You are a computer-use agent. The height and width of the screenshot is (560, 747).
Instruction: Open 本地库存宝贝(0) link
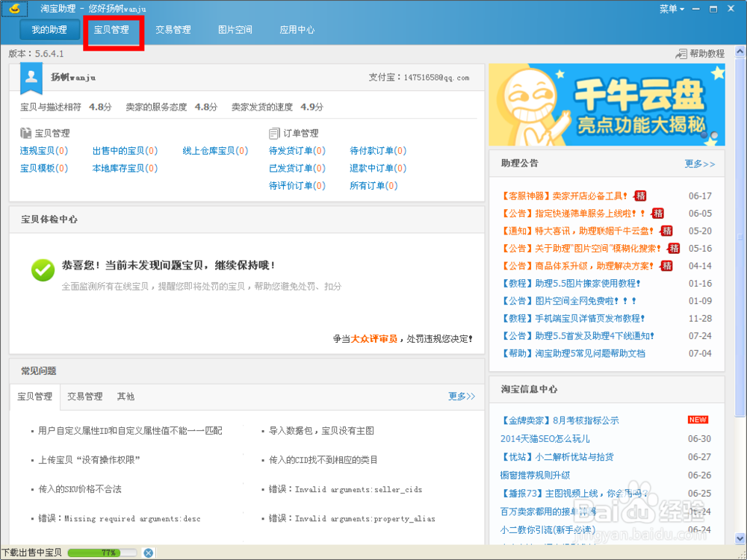[125, 168]
